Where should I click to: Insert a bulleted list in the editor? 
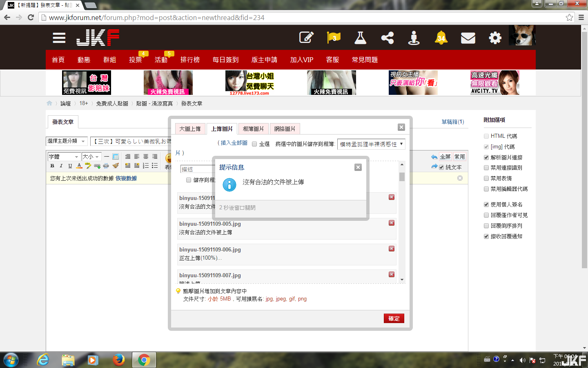coord(155,166)
